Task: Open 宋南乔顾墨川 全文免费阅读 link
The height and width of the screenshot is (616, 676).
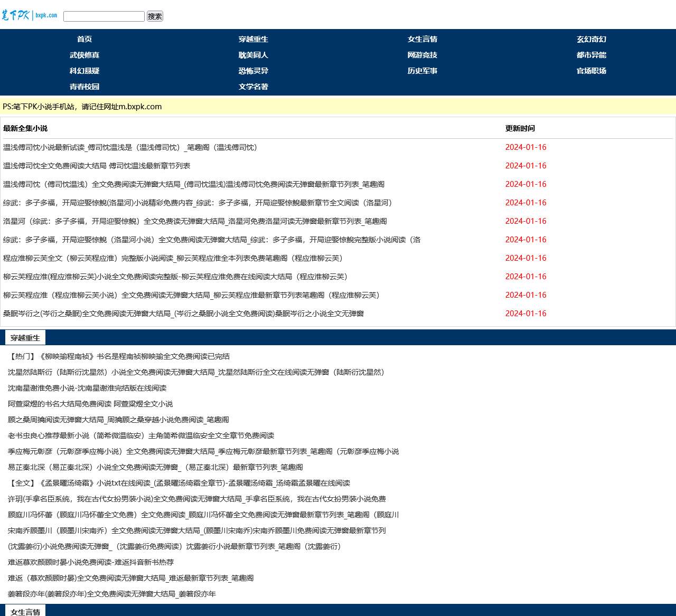Action: tap(197, 530)
